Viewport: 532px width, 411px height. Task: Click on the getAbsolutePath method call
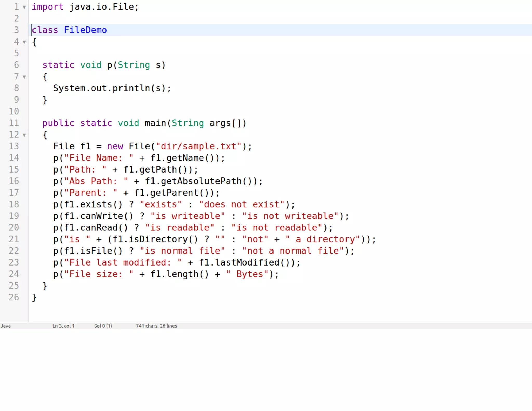201,181
